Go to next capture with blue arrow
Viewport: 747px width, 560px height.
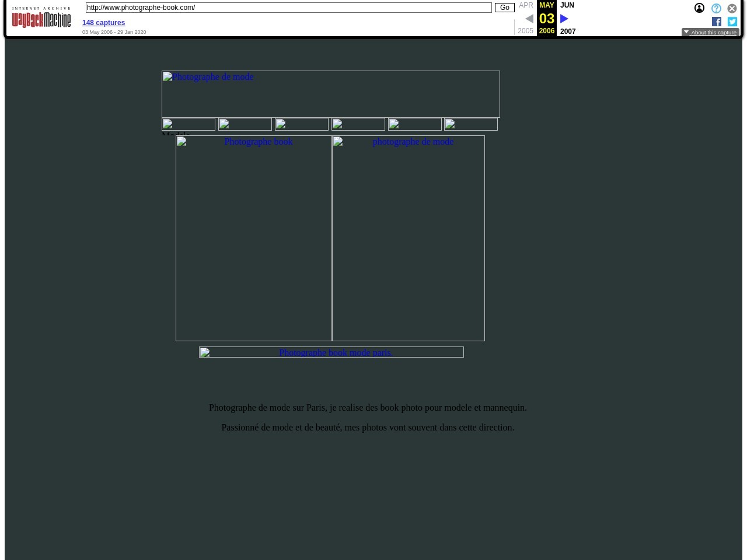pyautogui.click(x=564, y=19)
